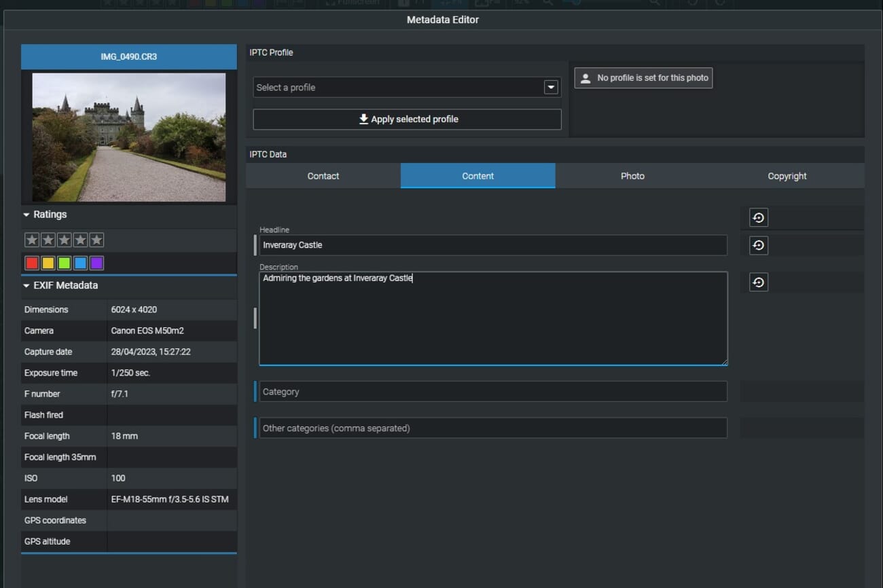Set a five-star rating on the photo

pyautogui.click(x=96, y=239)
